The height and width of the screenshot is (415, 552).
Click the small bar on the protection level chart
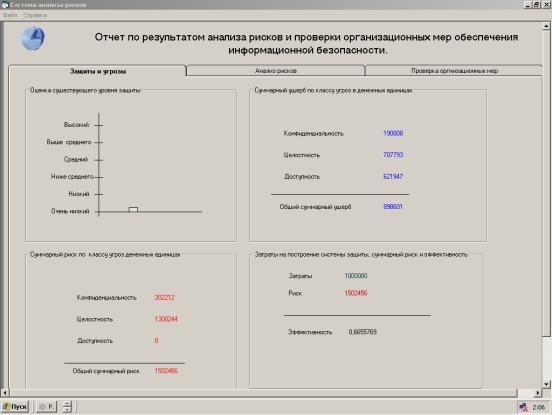click(x=133, y=209)
